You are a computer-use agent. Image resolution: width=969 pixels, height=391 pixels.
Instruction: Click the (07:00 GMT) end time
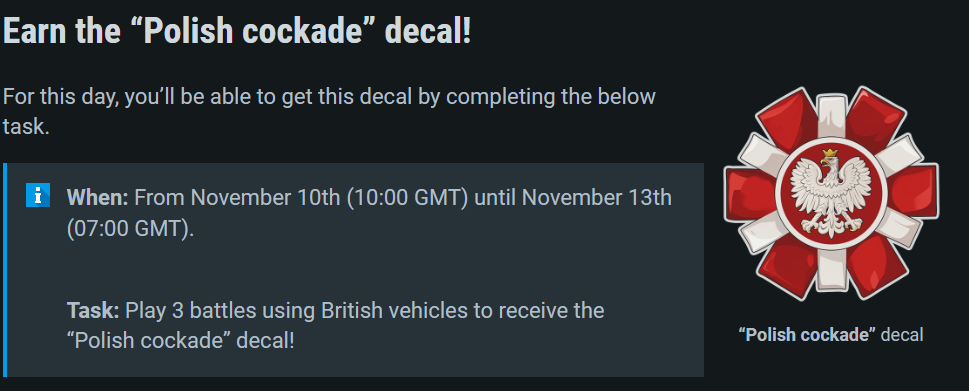pos(130,229)
